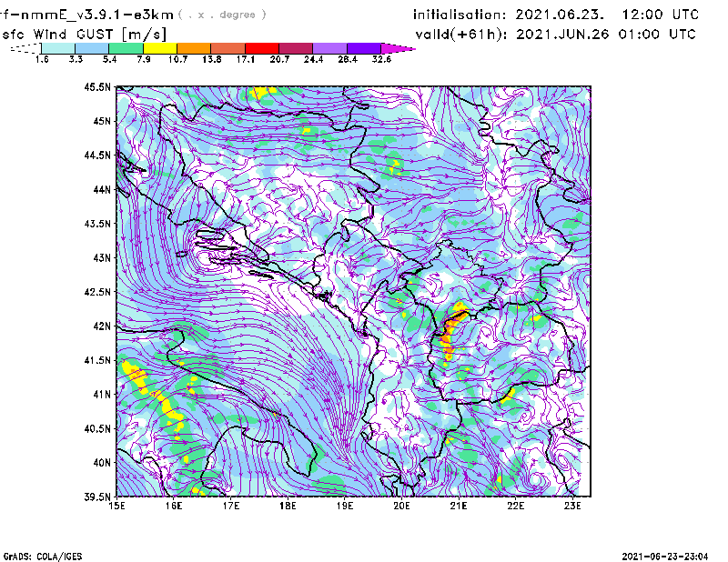This screenshot has height=562, width=728.
Task: Click the legend value "13.8"
Action: (x=212, y=59)
